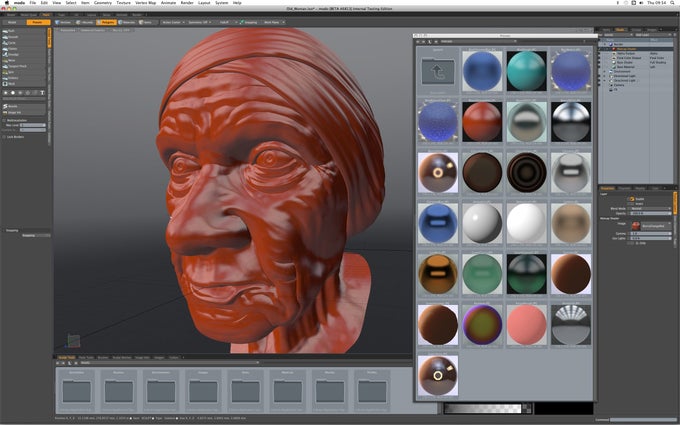
Task: Enable Vertices selection mode
Action: click(63, 22)
